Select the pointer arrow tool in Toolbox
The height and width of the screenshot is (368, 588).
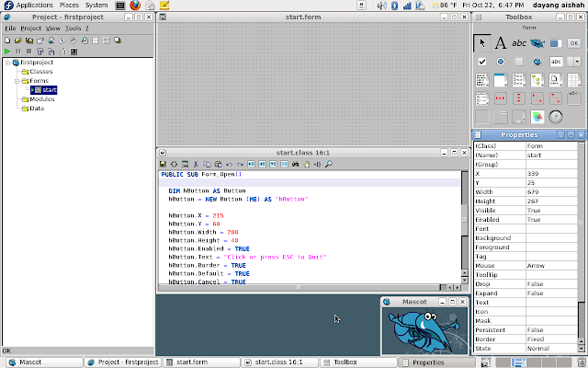tap(482, 42)
